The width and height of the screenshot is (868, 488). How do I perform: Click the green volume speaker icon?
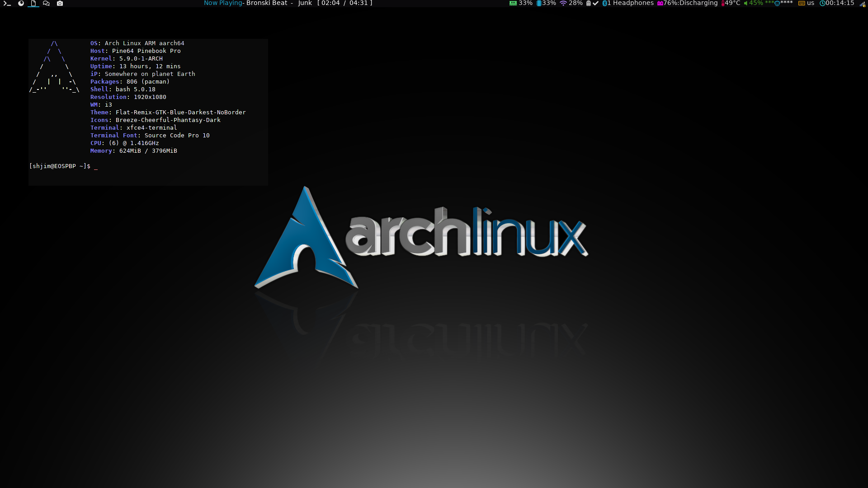coord(746,3)
